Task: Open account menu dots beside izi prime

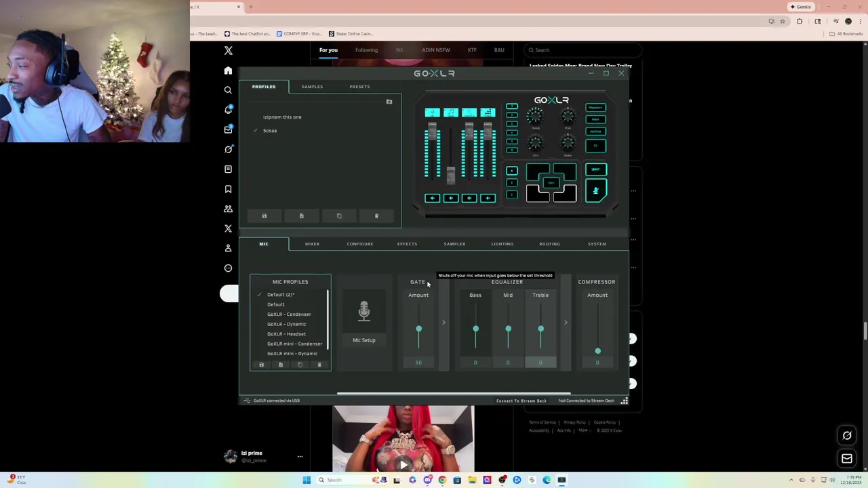Action: [x=300, y=457]
